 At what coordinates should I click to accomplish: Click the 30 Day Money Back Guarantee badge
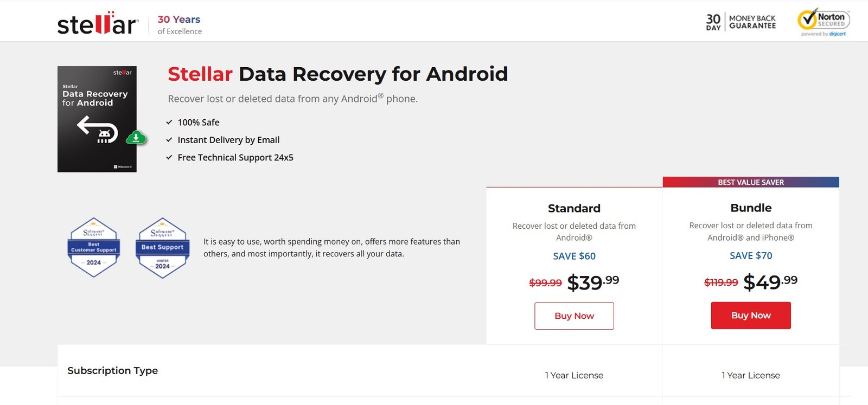(x=741, y=22)
